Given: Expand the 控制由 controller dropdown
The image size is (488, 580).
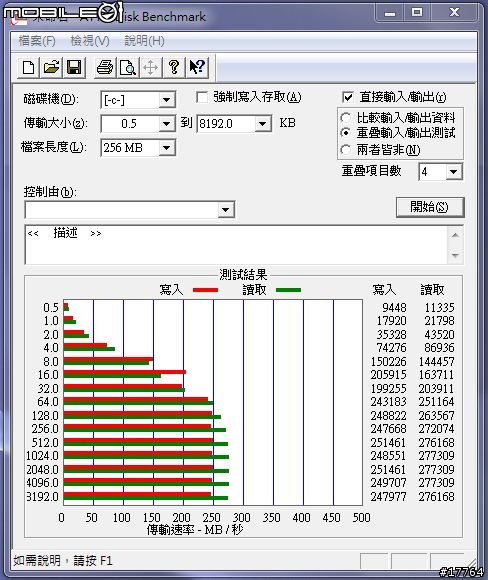Looking at the screenshot, I should click(x=225, y=210).
